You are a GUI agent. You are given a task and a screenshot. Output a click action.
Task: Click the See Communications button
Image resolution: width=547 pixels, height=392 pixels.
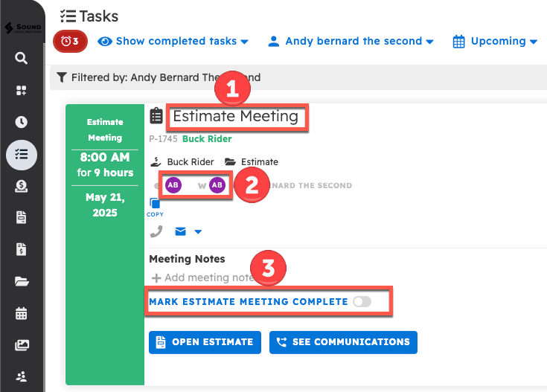click(343, 342)
